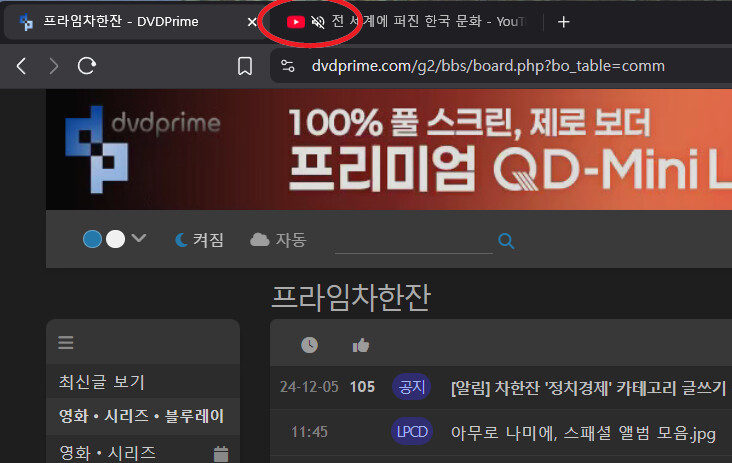The image size is (732, 463).
Task: Bookmark this page
Action: (x=245, y=66)
